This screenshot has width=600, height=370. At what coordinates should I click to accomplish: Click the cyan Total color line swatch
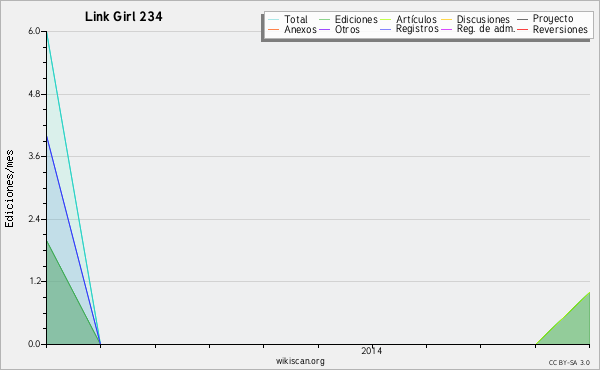(x=274, y=20)
